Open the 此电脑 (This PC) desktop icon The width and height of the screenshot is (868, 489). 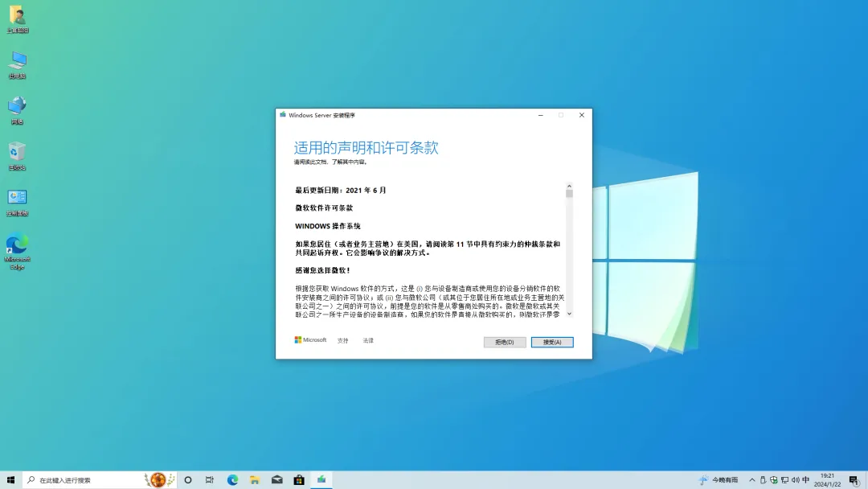coord(18,63)
